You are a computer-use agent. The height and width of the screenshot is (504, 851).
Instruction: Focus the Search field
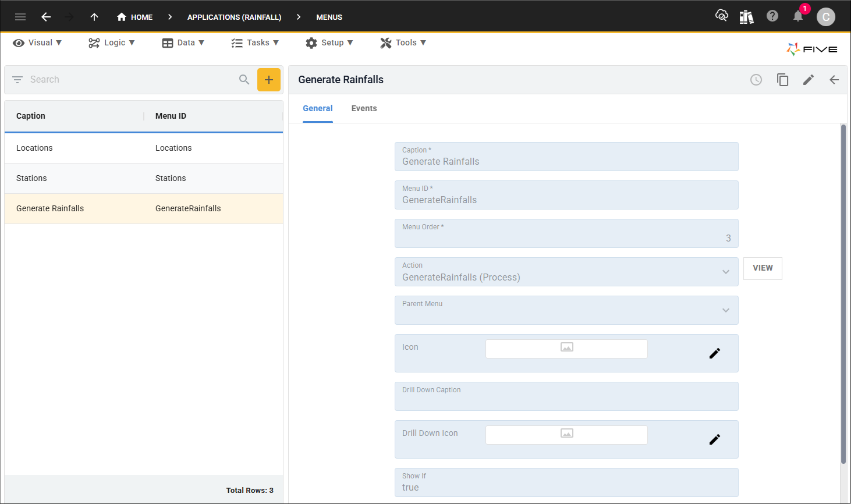pos(131,79)
